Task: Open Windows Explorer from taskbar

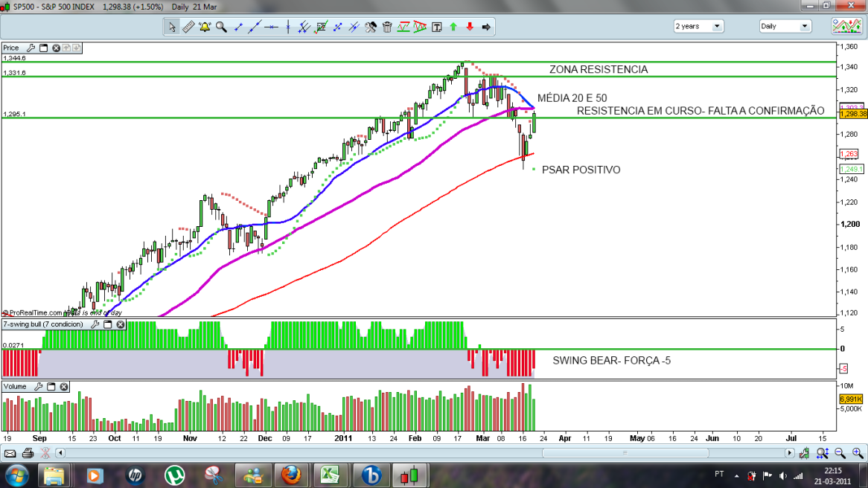Action: pyautogui.click(x=54, y=475)
